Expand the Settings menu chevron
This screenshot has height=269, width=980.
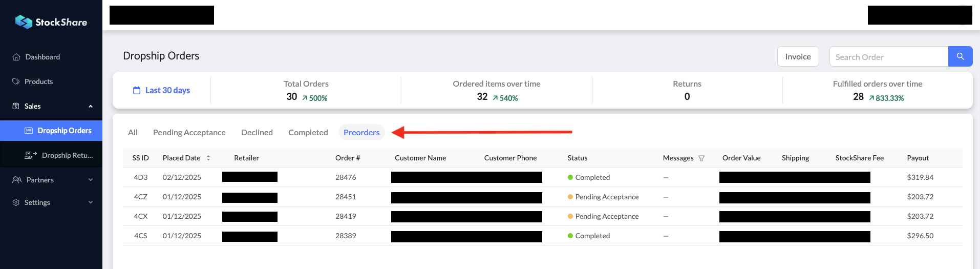91,202
